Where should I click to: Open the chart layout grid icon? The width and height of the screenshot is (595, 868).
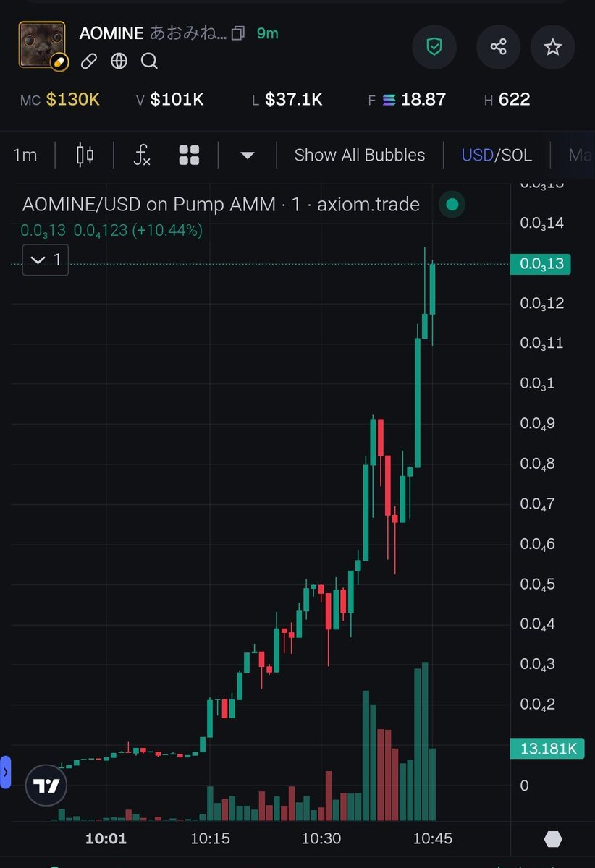(189, 155)
